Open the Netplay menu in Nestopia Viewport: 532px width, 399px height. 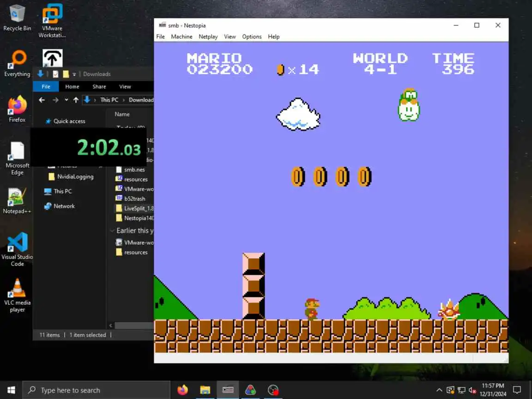208,36
